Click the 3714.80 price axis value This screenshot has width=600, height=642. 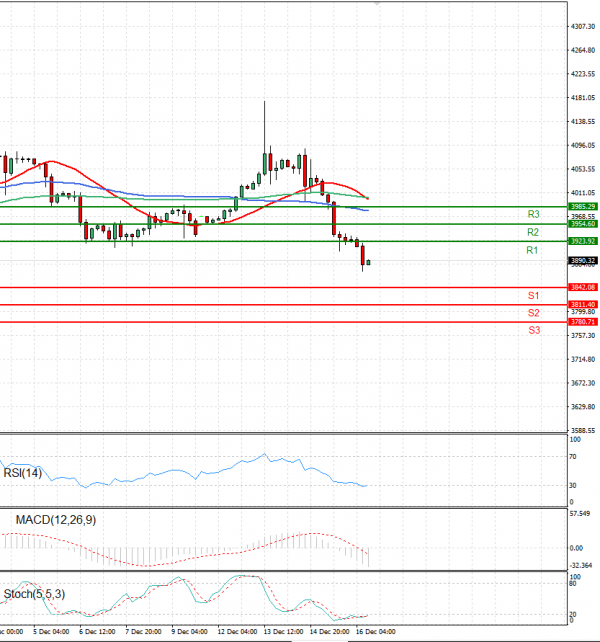tap(583, 359)
